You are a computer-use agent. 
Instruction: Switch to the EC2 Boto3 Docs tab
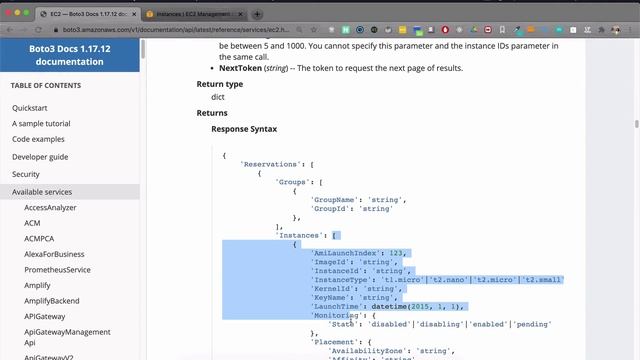88,14
